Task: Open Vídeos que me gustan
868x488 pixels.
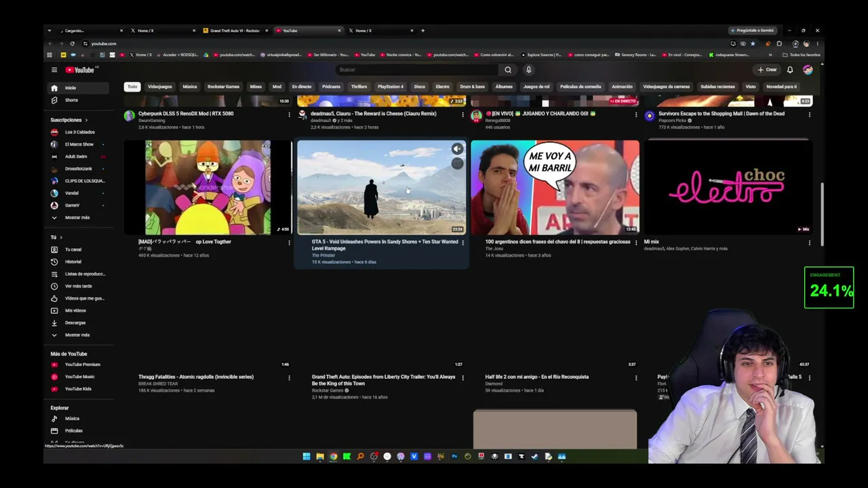Action: pyautogui.click(x=79, y=298)
